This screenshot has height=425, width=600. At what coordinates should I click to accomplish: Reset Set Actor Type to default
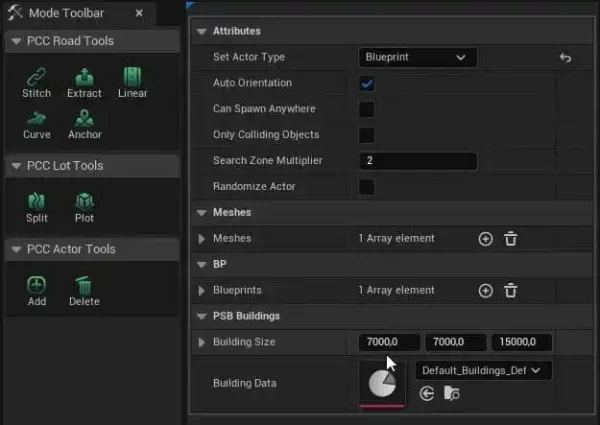565,58
